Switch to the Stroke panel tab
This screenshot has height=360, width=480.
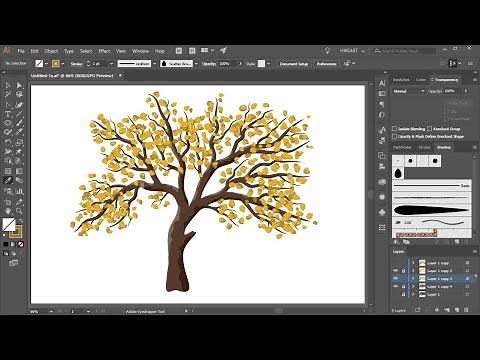424,147
